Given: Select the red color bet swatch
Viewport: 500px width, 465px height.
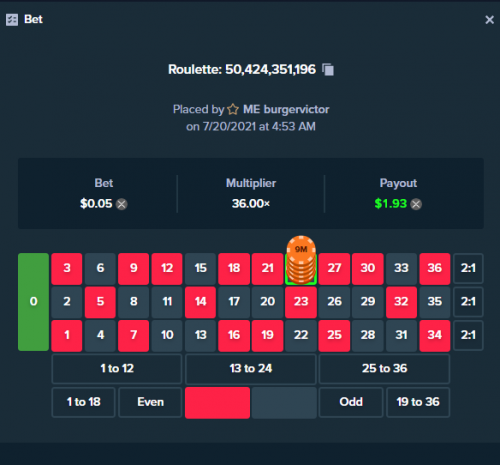Looking at the screenshot, I should point(217,402).
